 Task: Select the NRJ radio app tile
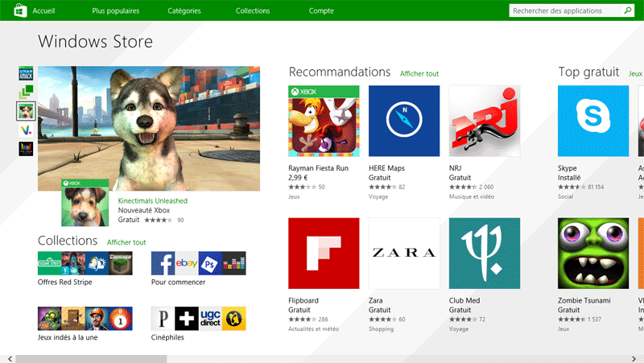(485, 121)
